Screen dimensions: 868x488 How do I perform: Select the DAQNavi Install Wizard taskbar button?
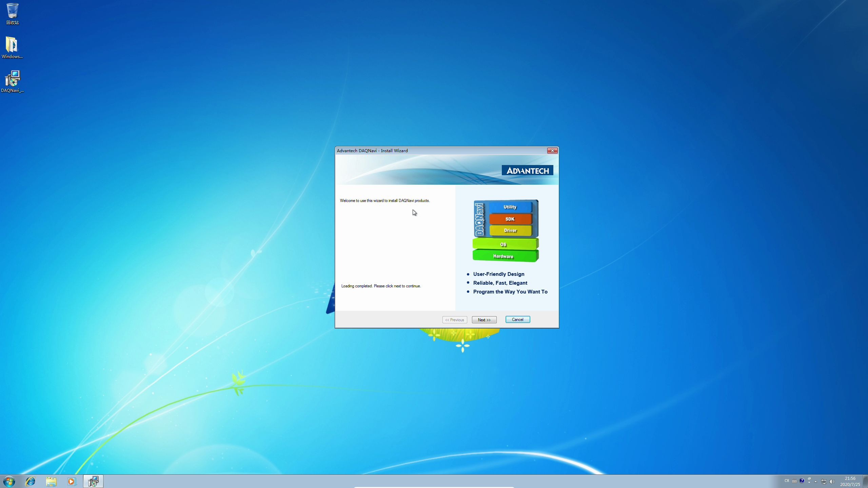[93, 481]
